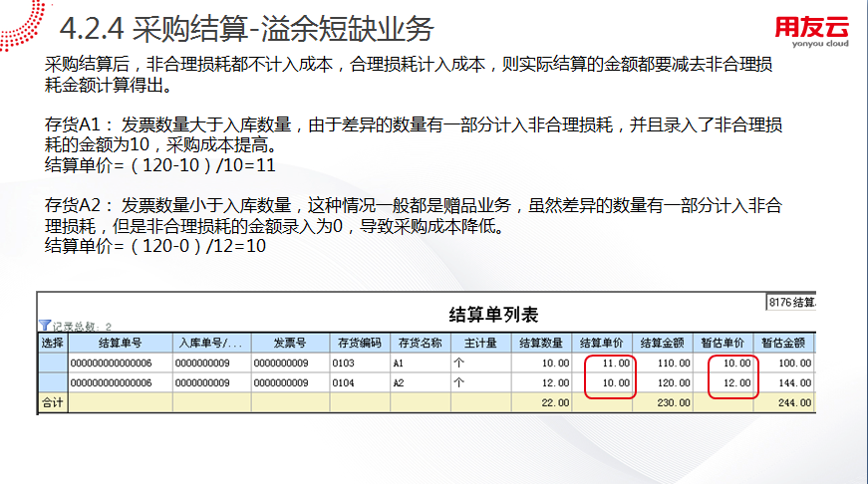Click total estimated amount 244.00
The image size is (868, 484).
pos(783,402)
